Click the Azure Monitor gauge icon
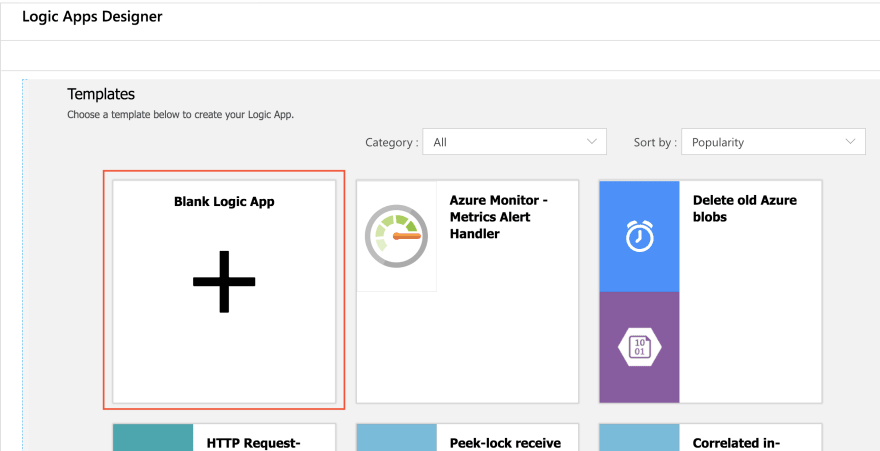880x451 pixels. tap(396, 236)
